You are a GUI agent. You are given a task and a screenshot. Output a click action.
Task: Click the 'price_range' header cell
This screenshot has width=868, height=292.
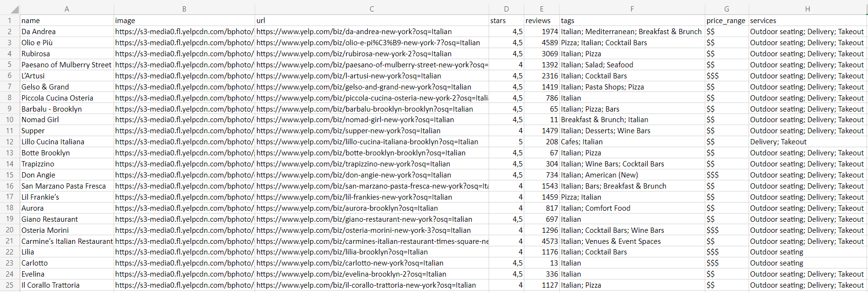(726, 20)
